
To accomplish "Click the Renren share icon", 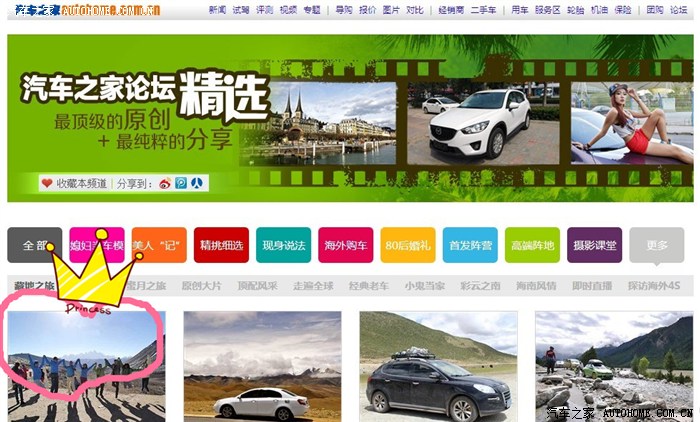I will (x=196, y=183).
